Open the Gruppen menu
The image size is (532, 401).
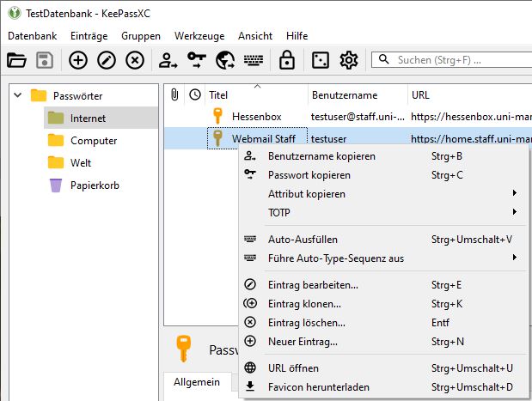point(141,36)
